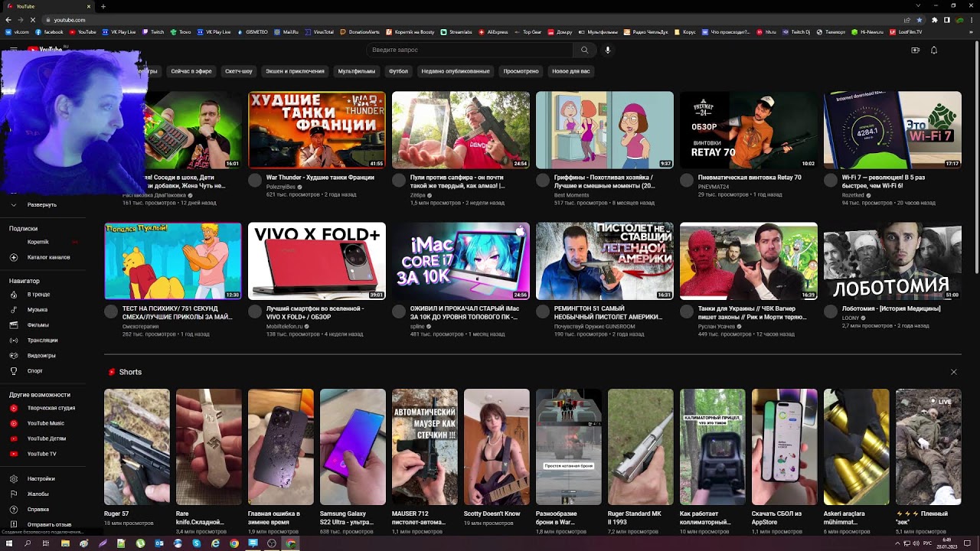Viewport: 980px width, 551px height.
Task: Open the VirusTotal bookmark
Action: pyautogui.click(x=319, y=32)
